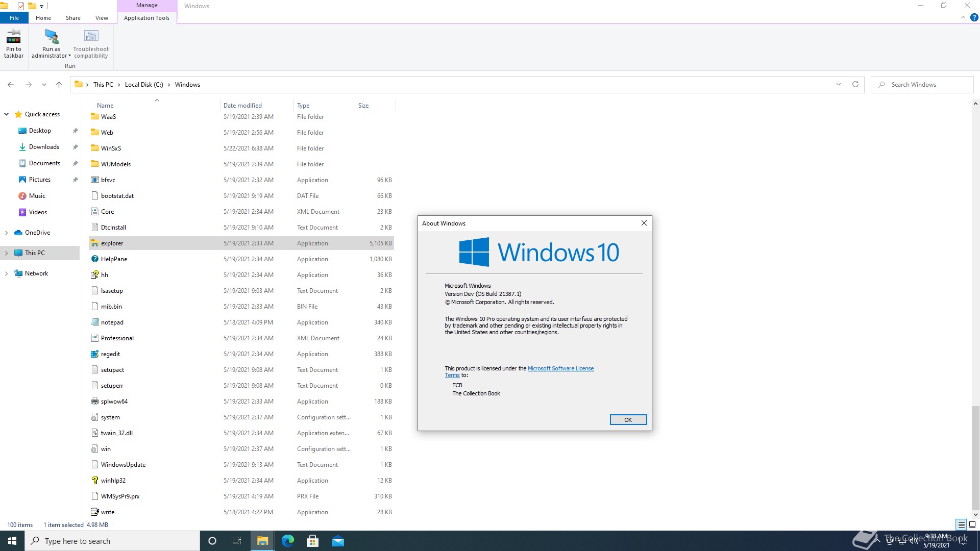Select the HelpPane application icon
Image resolution: width=980 pixels, height=551 pixels.
pos(94,259)
